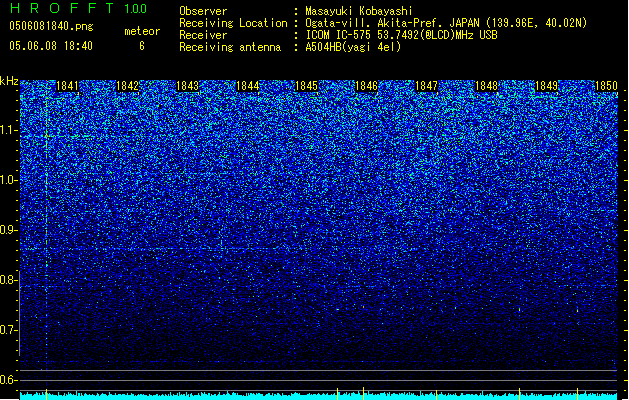This screenshot has width=629, height=400.
Task: Click the ICOM IC-575 receiver value
Action: tap(401, 35)
